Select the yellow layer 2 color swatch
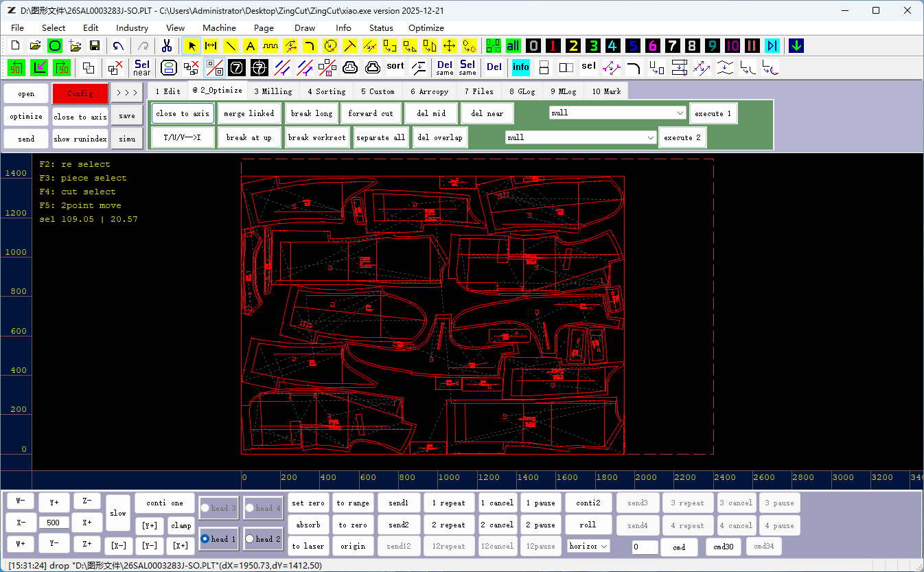Screen dimensions: 924x572 point(573,46)
